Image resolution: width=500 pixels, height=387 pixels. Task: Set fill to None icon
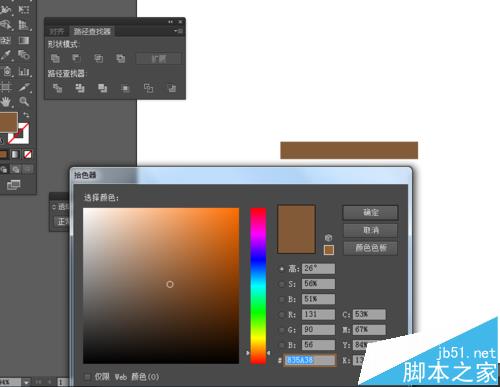click(28, 154)
